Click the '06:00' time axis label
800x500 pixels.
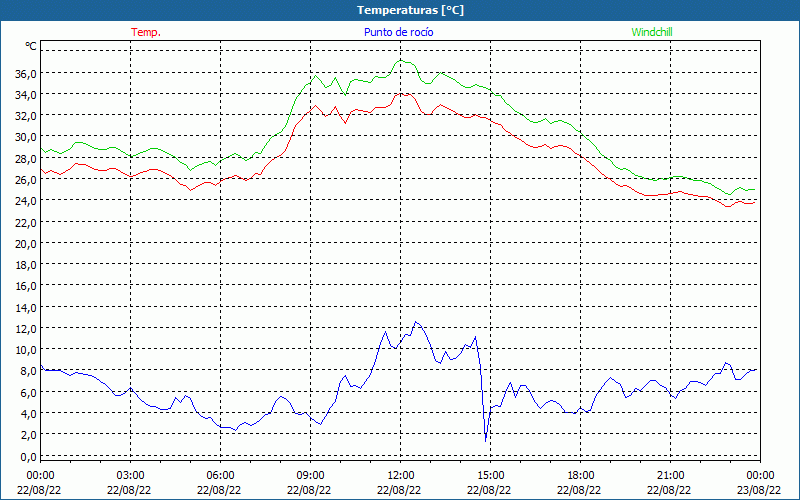220,476
